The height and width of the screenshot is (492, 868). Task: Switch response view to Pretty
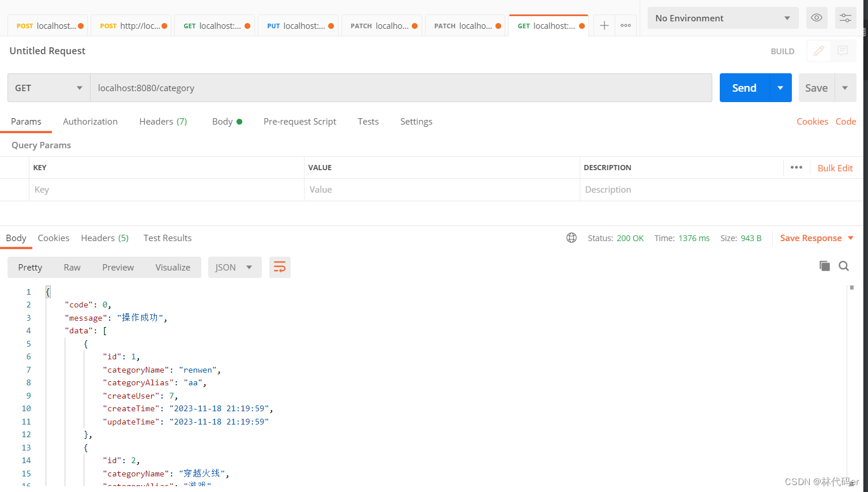30,267
